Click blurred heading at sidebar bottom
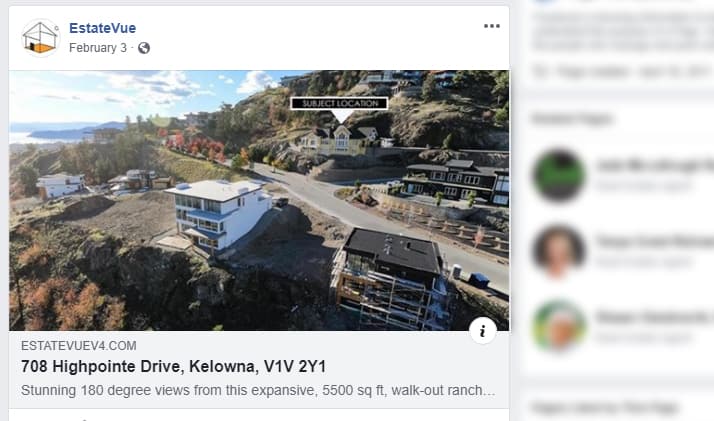Image resolution: width=714 pixels, height=421 pixels. pyautogui.click(x=606, y=407)
